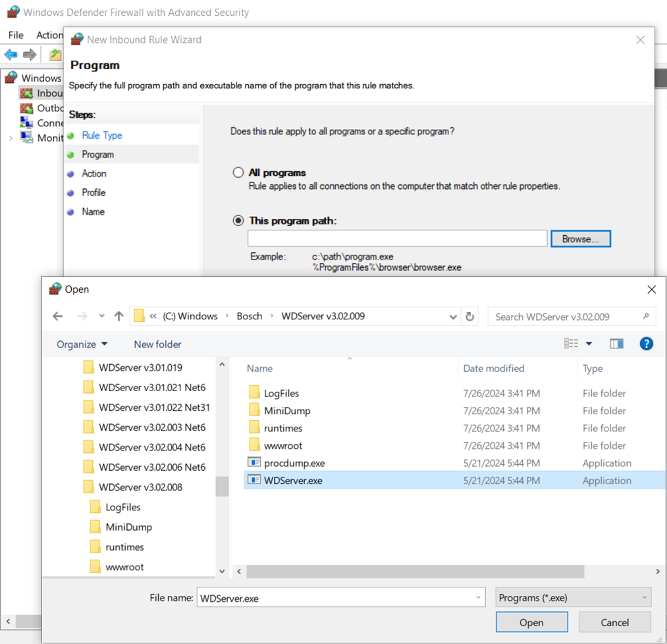Click the firewall toolbar back arrow

(x=11, y=55)
